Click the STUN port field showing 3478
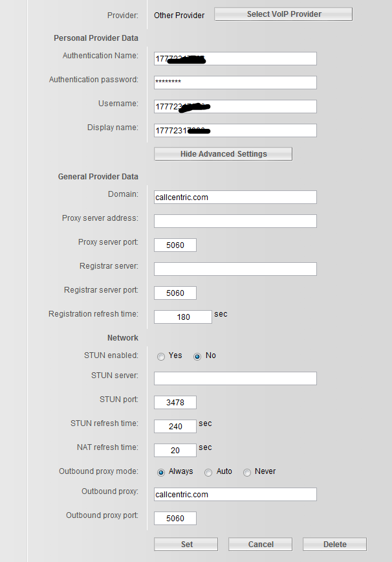 [x=175, y=402]
